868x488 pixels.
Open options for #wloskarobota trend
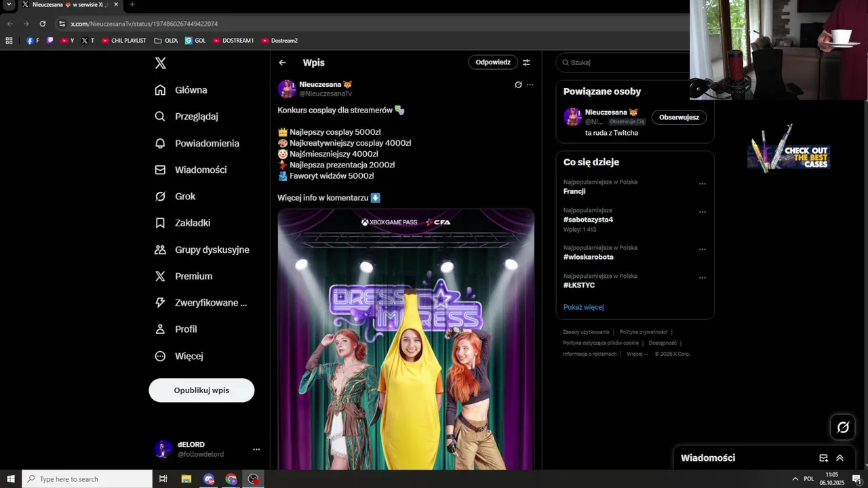703,249
